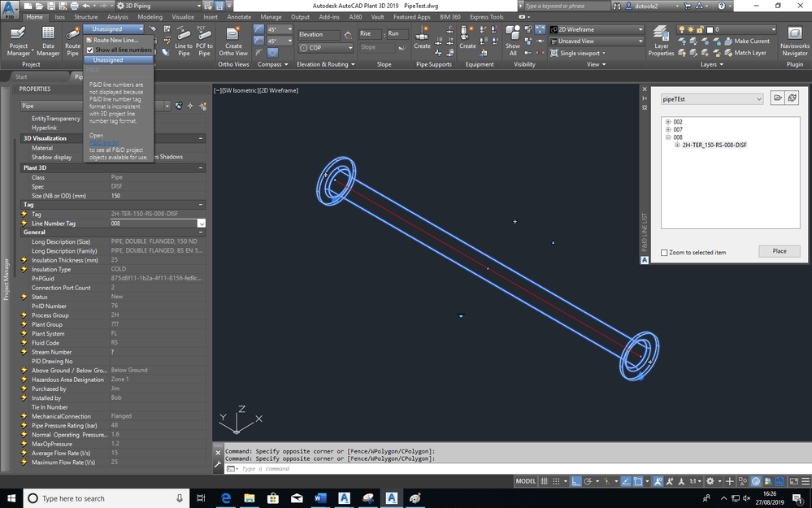Click the Data Manager icon
The image size is (812, 508).
48,41
